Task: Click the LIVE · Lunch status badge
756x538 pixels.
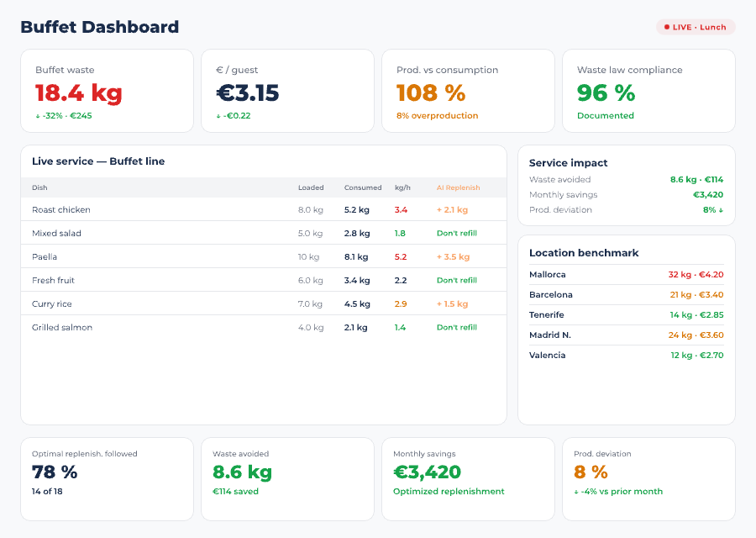Action: click(695, 27)
